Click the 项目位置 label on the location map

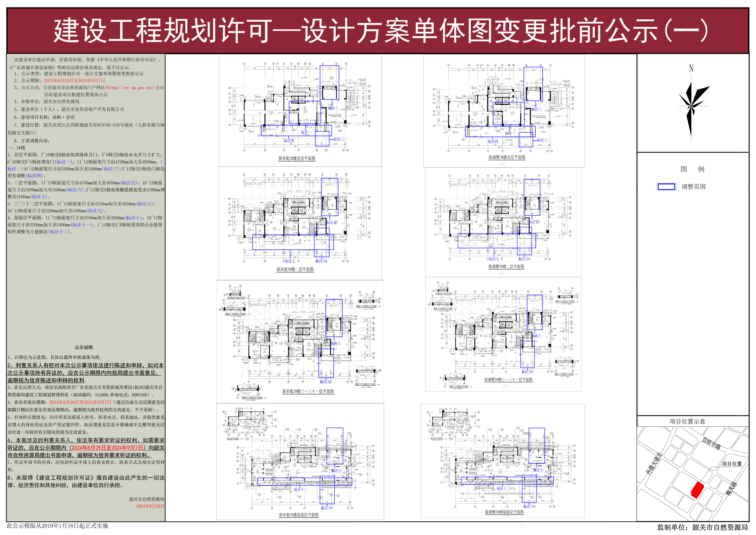[732, 464]
